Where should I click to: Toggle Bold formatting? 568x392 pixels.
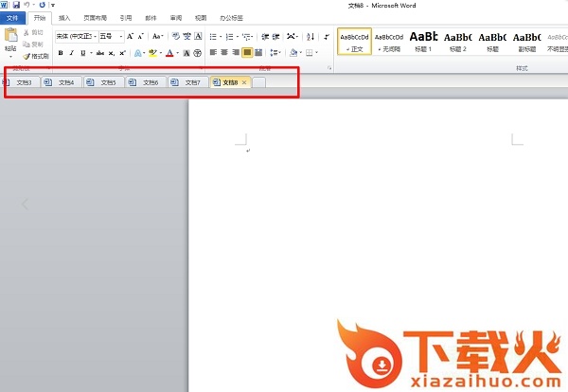[60, 53]
